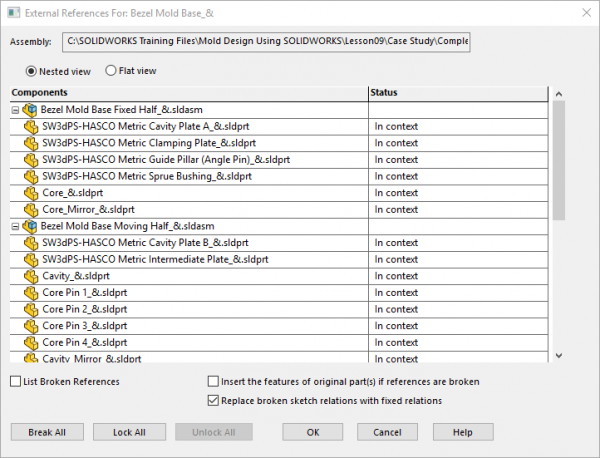
Task: Click the scroll up arrow of components list
Action: click(x=559, y=94)
